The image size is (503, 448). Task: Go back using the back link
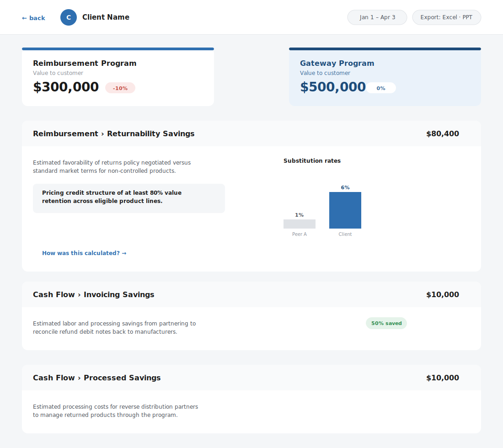pos(33,18)
